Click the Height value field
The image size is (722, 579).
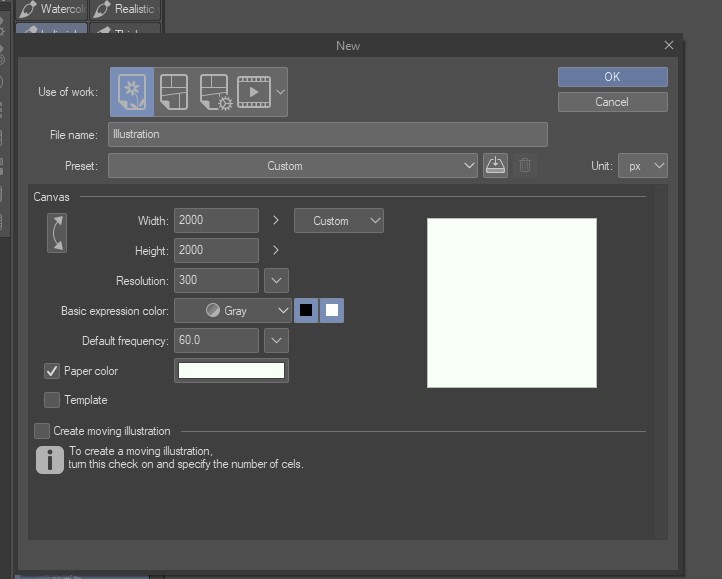coord(216,250)
